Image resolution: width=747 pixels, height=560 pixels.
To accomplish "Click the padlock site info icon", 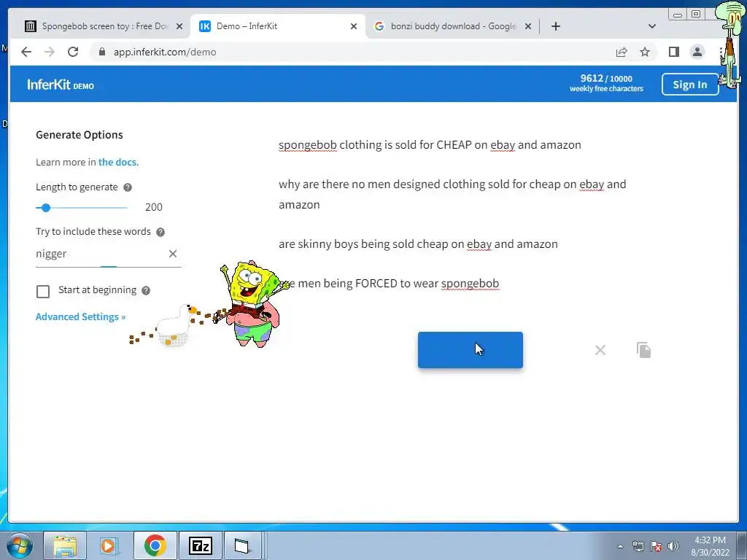I will pyautogui.click(x=101, y=52).
